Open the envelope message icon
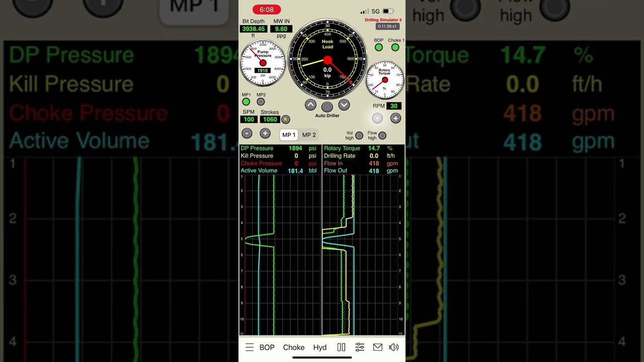 (378, 347)
